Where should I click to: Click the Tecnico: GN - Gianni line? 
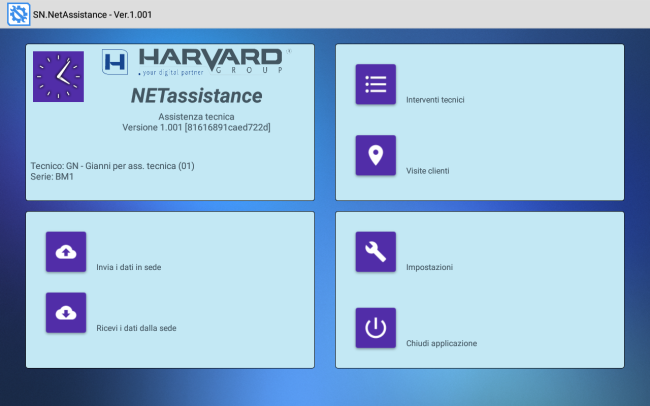pos(112,166)
